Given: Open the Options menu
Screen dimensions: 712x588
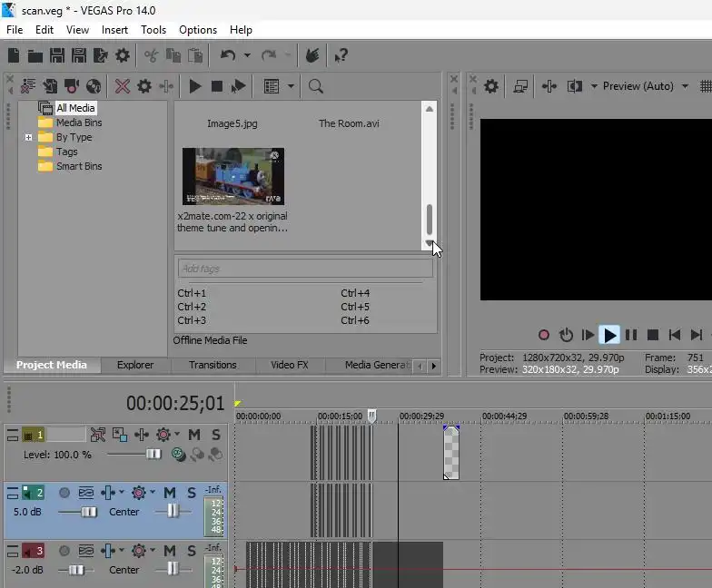Looking at the screenshot, I should pyautogui.click(x=198, y=30).
